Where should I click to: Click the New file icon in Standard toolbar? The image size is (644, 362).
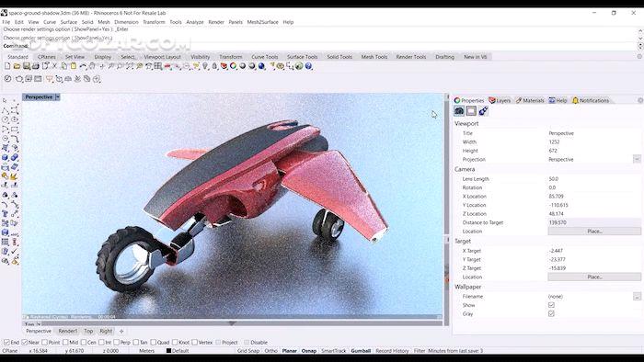[x=7, y=66]
